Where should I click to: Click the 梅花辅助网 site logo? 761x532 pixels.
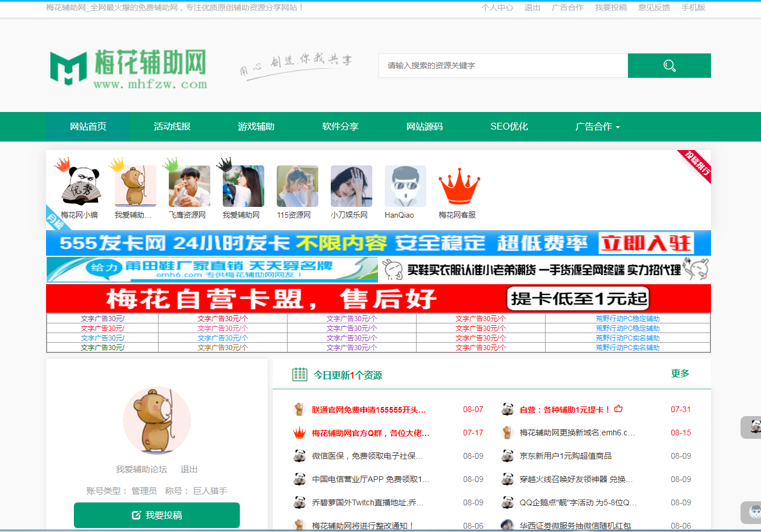(128, 69)
